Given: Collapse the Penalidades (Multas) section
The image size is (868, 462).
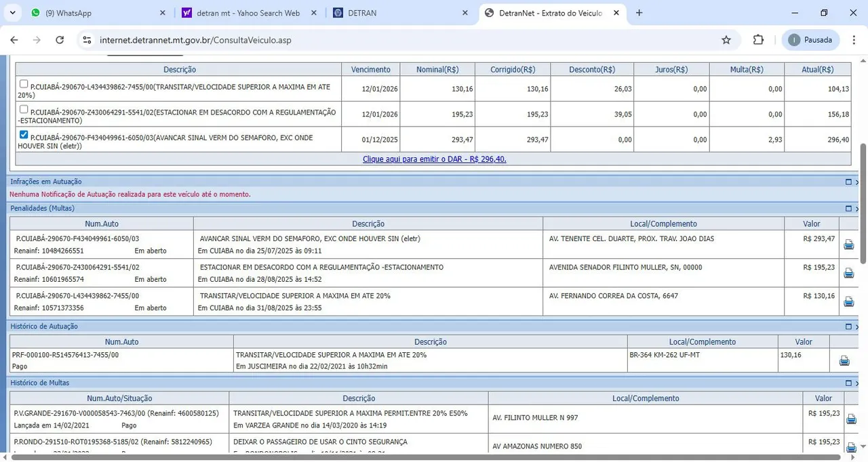Looking at the screenshot, I should click(x=848, y=209).
